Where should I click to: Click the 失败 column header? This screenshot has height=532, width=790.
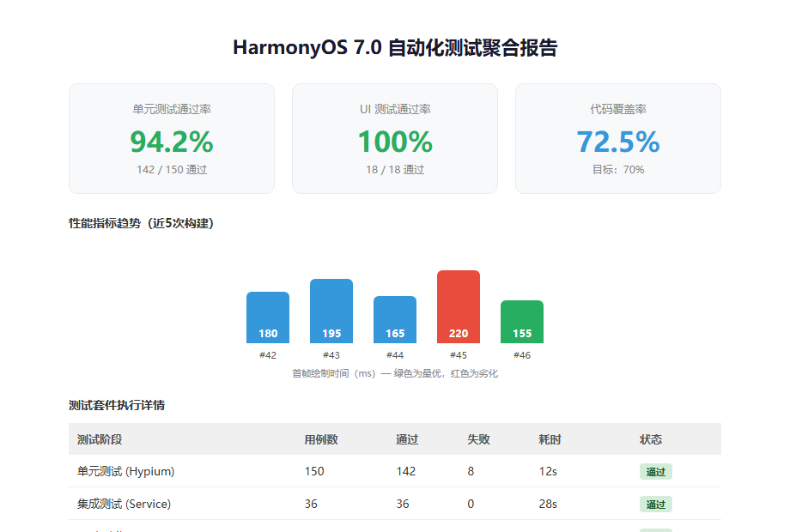coord(478,439)
